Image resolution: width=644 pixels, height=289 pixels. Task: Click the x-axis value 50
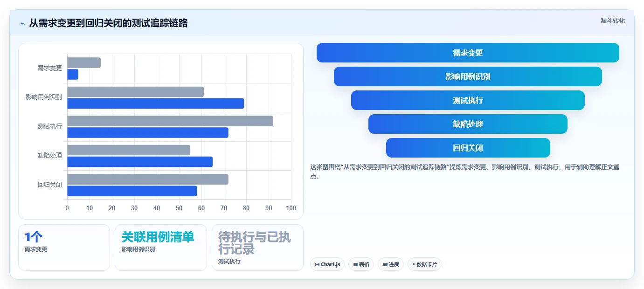coord(179,208)
